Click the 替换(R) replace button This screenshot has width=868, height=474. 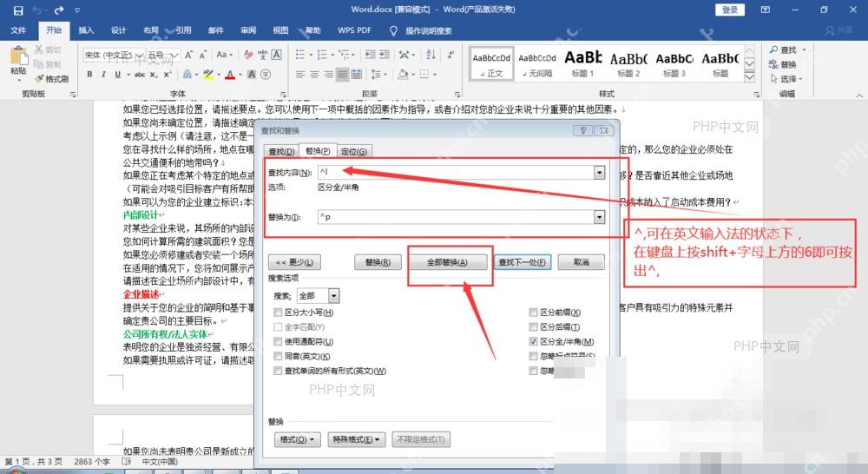tap(378, 262)
